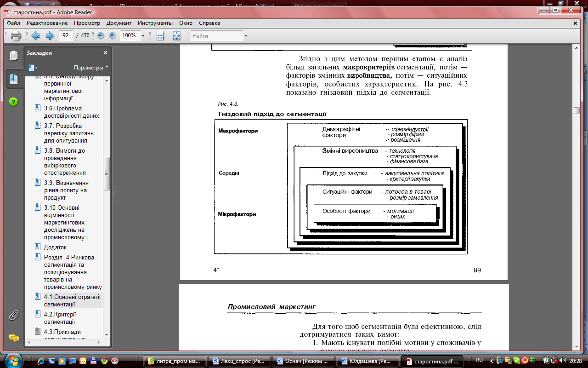The height and width of the screenshot is (368, 588).
Task: Click the volume speaker tray icon
Action: [x=563, y=360]
